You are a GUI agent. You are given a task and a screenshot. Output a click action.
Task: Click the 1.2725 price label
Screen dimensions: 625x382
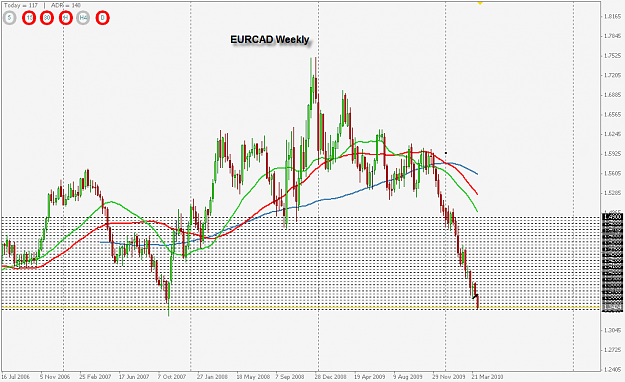tap(613, 350)
